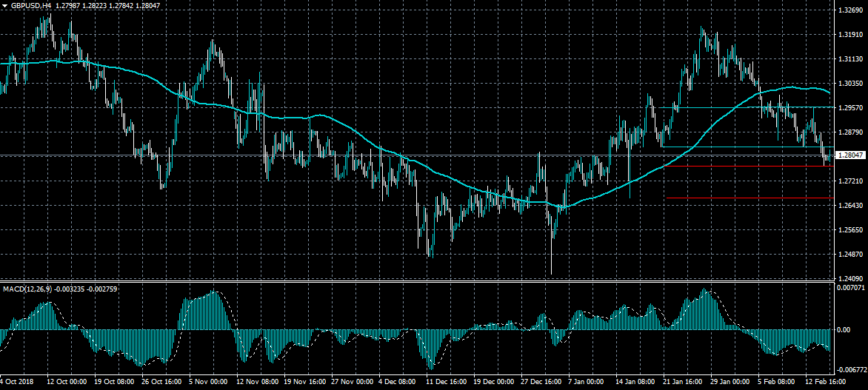Image resolution: width=868 pixels, height=390 pixels.
Task: Click the 1.27210 price scale label
Action: click(850, 181)
